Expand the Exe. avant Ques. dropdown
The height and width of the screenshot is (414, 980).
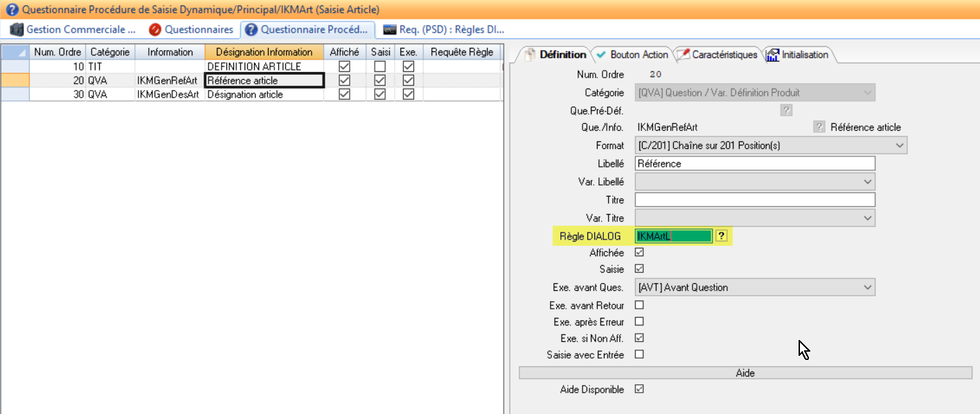point(868,287)
